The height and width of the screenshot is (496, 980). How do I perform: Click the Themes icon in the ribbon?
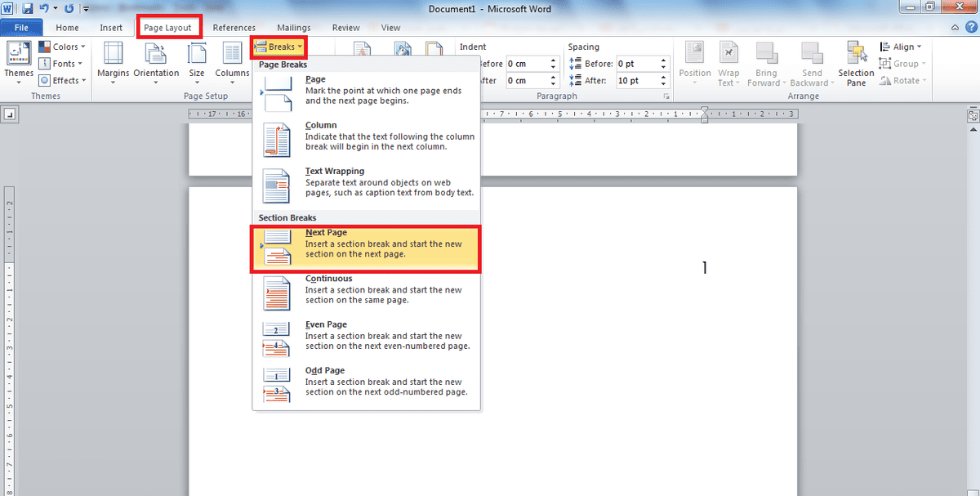tap(18, 56)
